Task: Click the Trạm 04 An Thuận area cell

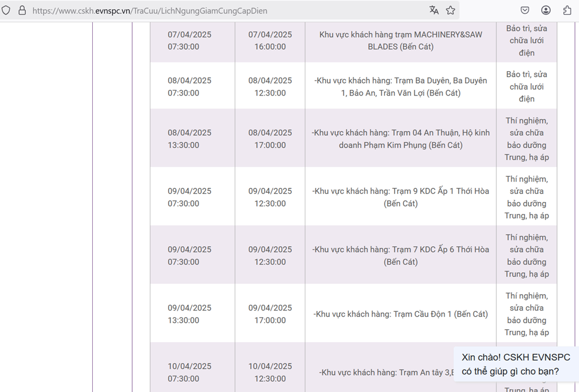Action: point(400,139)
